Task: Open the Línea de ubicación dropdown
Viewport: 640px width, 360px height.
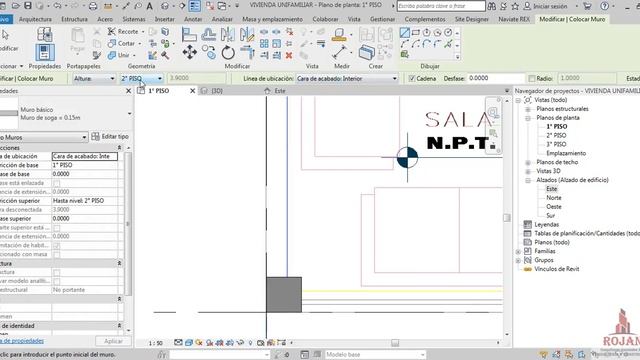Action: pyautogui.click(x=347, y=78)
